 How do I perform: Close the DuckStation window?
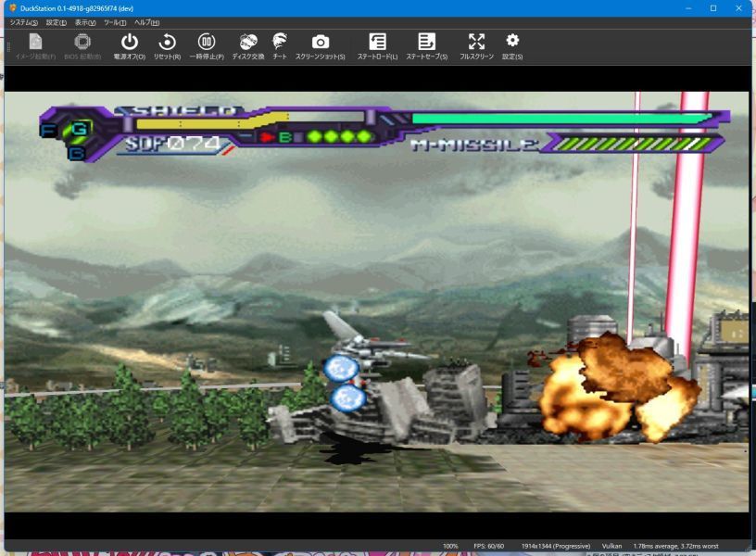coord(738,8)
